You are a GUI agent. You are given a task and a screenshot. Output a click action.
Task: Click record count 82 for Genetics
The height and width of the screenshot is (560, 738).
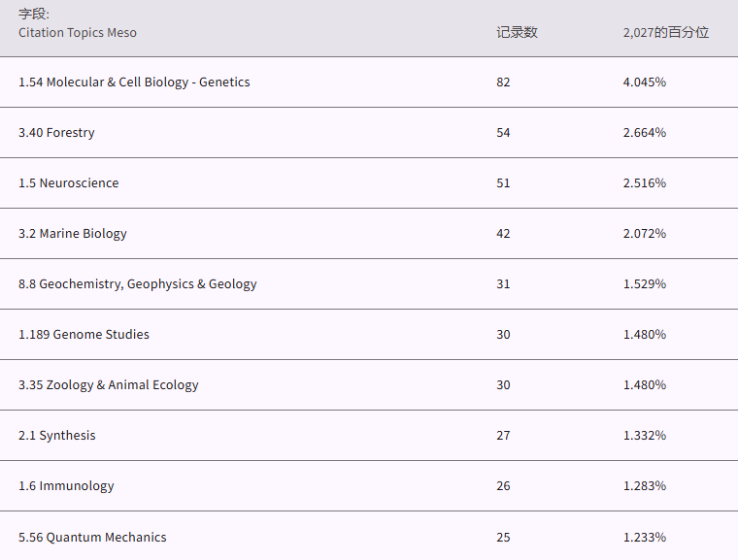[x=503, y=82]
